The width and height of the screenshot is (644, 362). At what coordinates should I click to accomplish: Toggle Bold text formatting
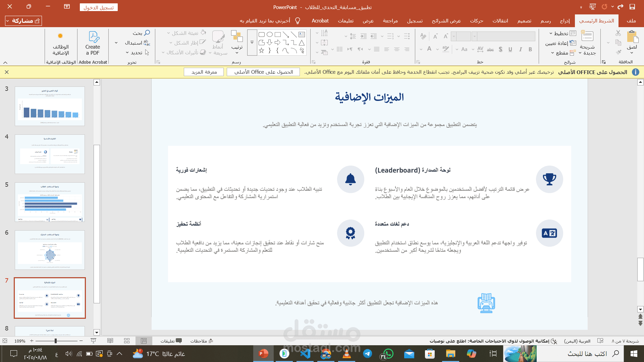[x=530, y=50]
